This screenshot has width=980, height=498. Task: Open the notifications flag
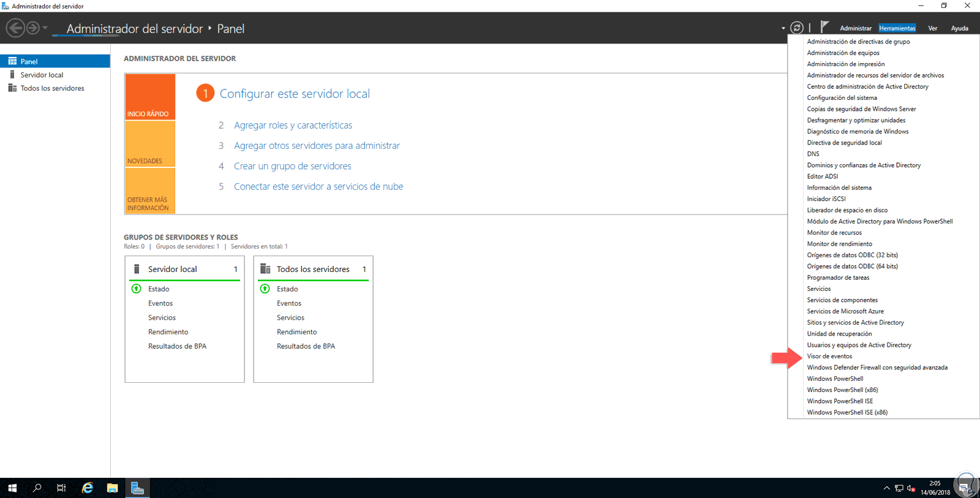coord(824,27)
